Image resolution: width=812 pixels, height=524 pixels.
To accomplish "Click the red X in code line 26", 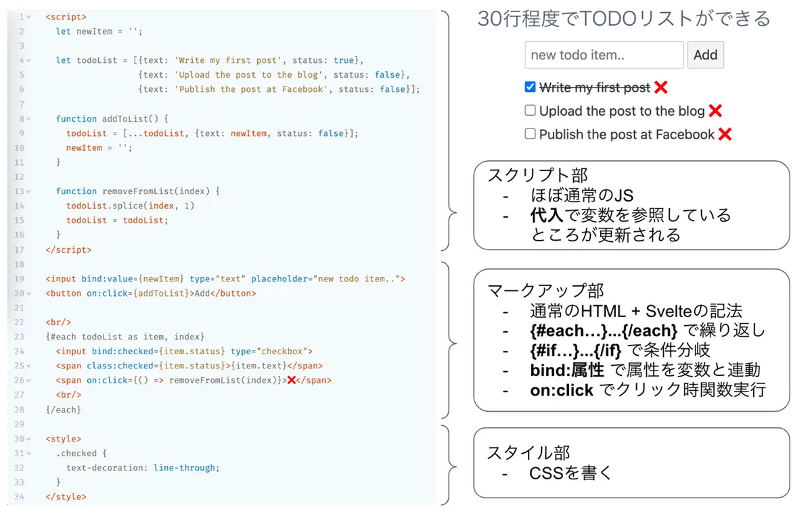I will pyautogui.click(x=292, y=380).
